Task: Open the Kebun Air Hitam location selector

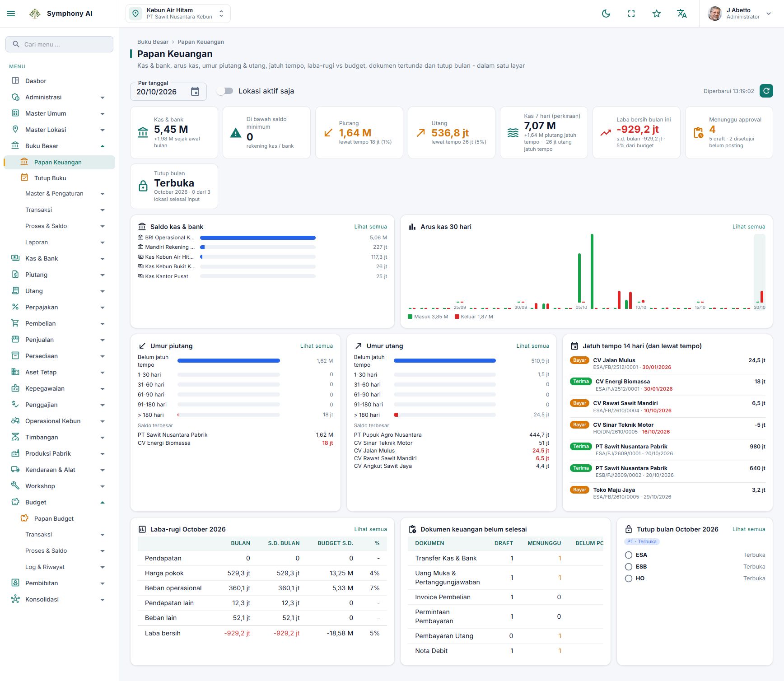Action: click(x=178, y=14)
